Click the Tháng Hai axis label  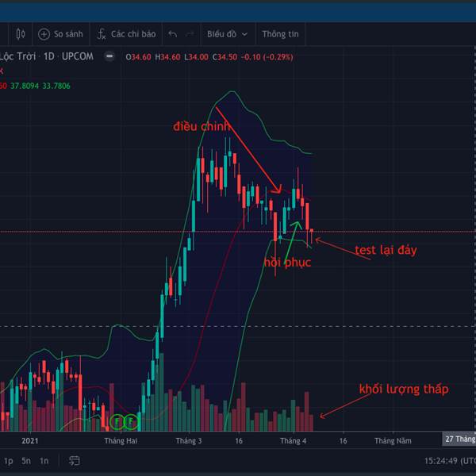(x=121, y=440)
